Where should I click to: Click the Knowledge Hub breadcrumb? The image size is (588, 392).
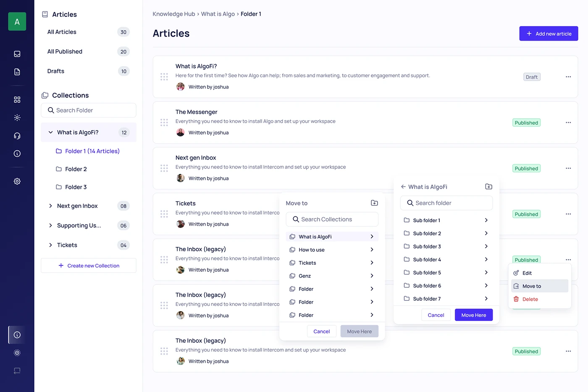[x=174, y=14]
